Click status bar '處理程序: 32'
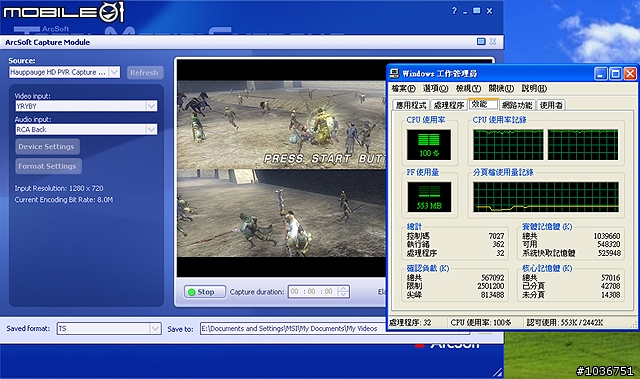This screenshot has width=640, height=379. click(x=410, y=323)
